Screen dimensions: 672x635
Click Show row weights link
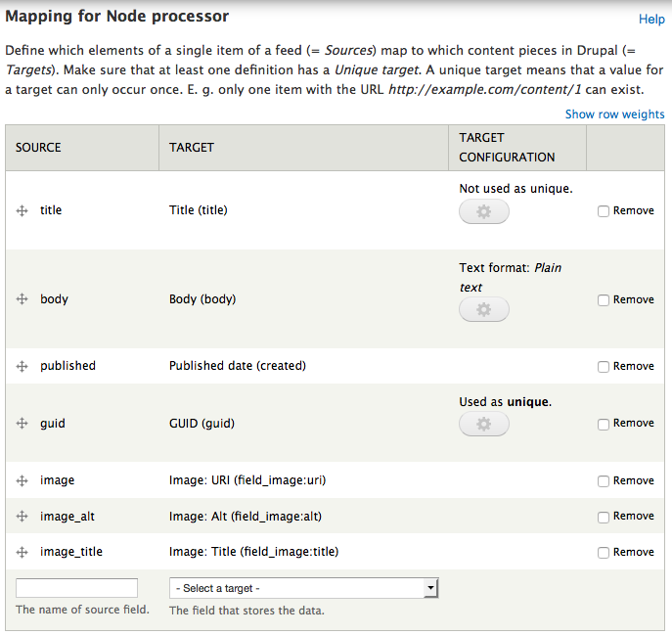click(614, 114)
